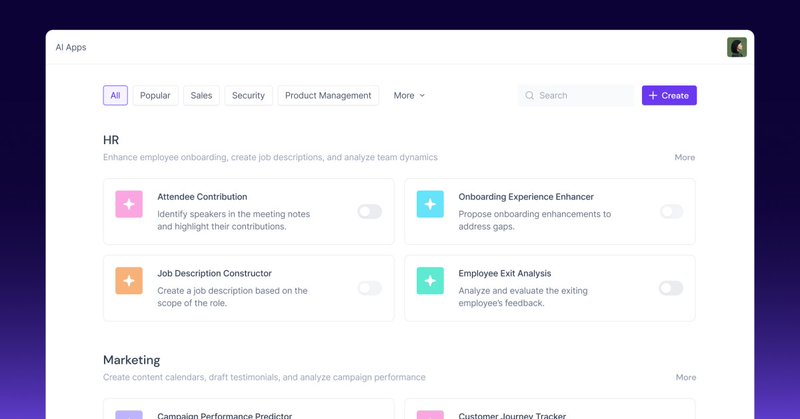Open the Campaign Performance Predictor card
800x419 pixels.
[248, 409]
